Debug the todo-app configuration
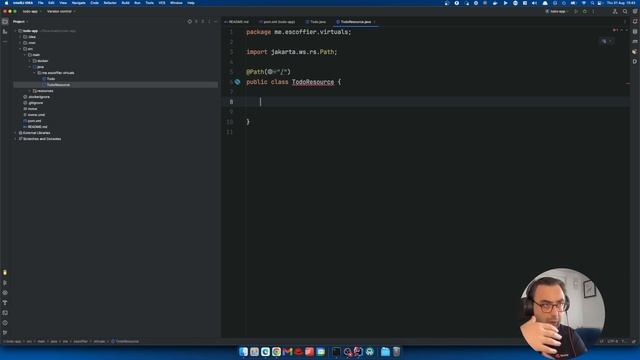 (584, 11)
